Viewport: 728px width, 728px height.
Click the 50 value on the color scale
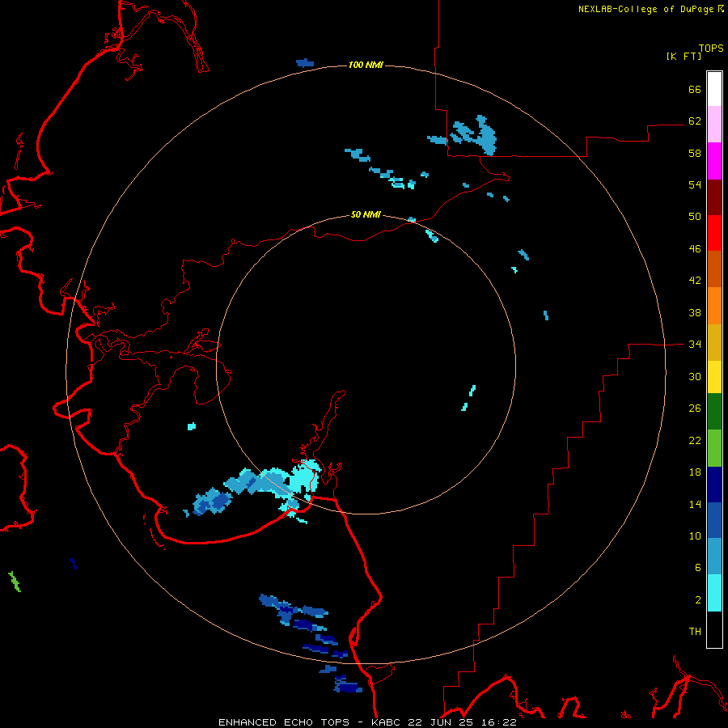(695, 216)
